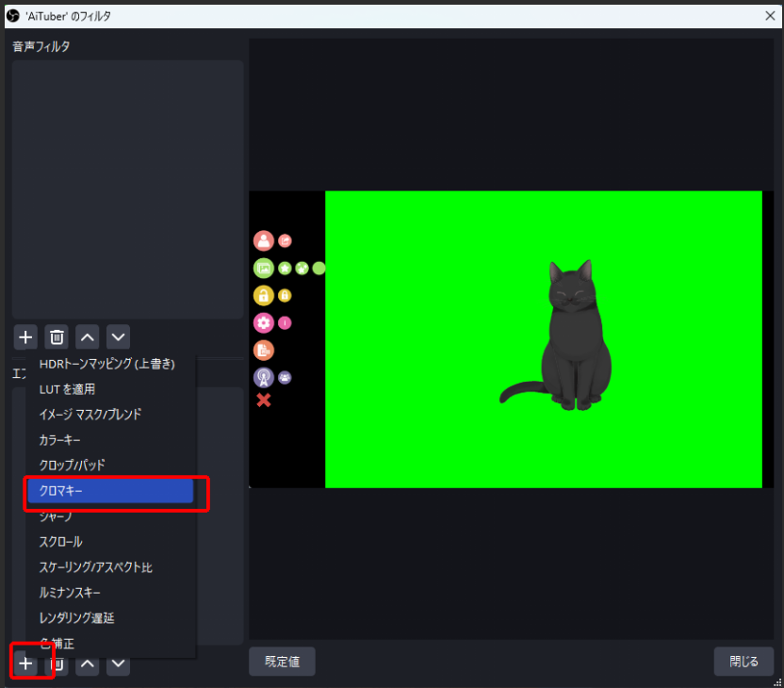The image size is (784, 688).
Task: Delete the selected audio filter via trash icon
Action: point(57,336)
